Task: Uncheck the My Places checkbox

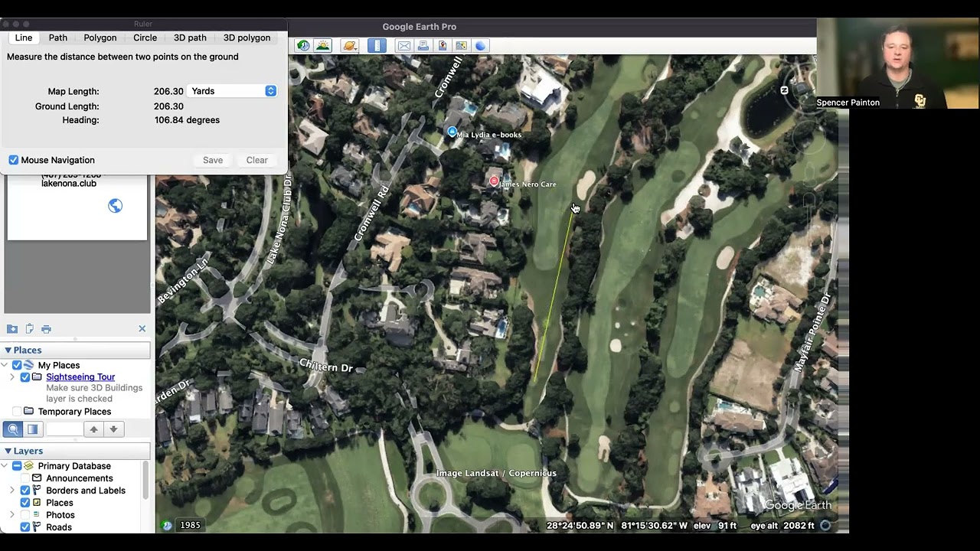Action: [17, 365]
